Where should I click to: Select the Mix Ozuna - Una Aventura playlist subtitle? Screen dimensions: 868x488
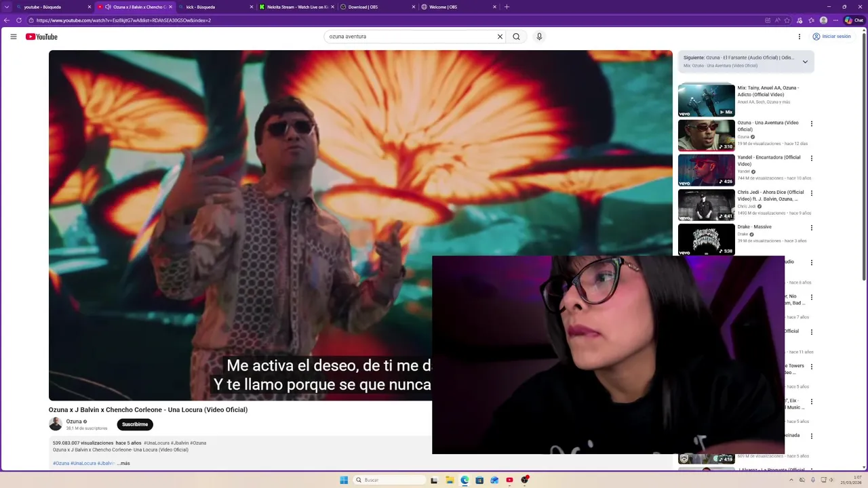click(x=720, y=66)
